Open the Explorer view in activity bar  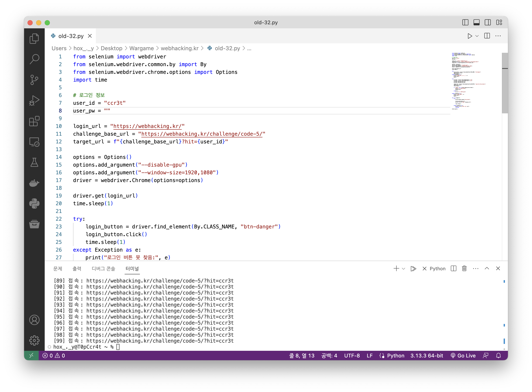point(34,39)
